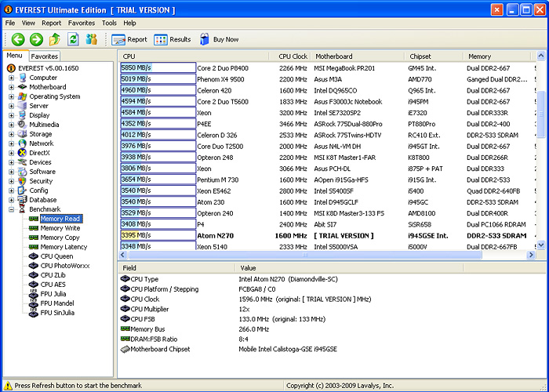Image resolution: width=549 pixels, height=392 pixels.
Task: Select the DirectX tree node icon
Action: (x=23, y=153)
